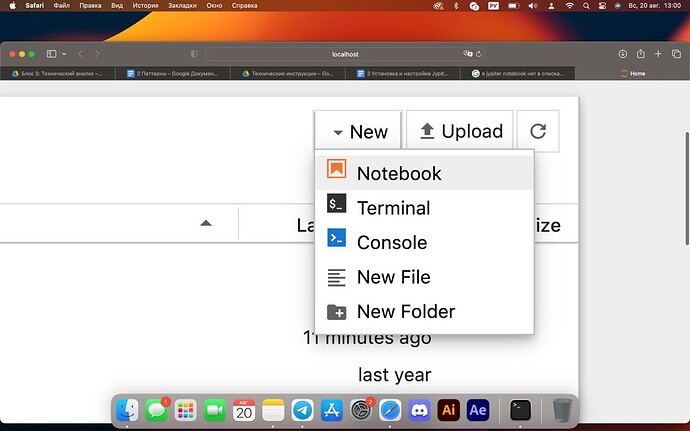Viewport: 690px width, 431px height.
Task: Open the Trash in the Dock
Action: [x=562, y=410]
